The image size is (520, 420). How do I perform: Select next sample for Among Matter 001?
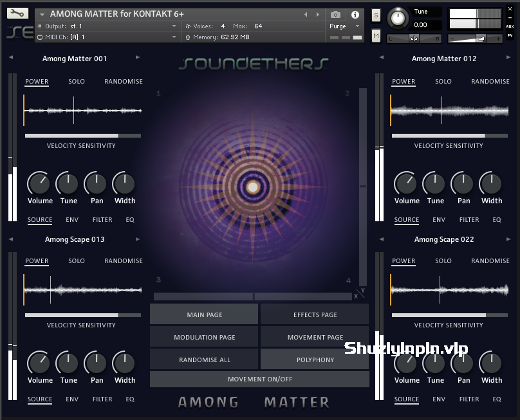coord(138,57)
